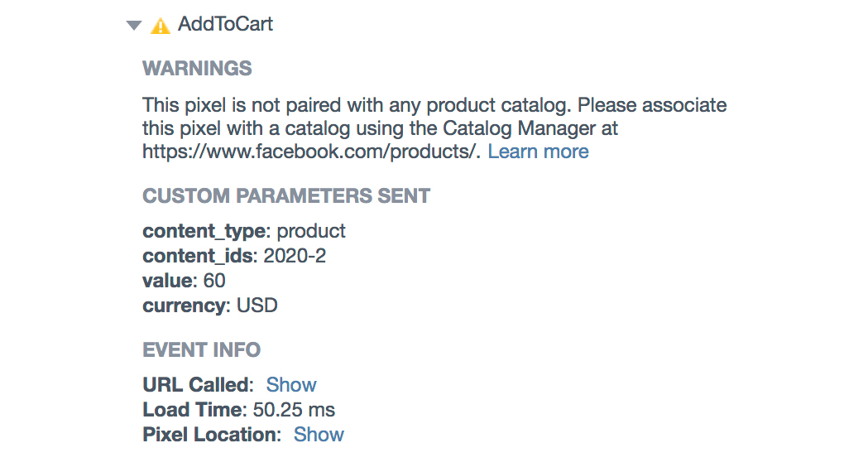Open the Learn more link

pyautogui.click(x=538, y=152)
